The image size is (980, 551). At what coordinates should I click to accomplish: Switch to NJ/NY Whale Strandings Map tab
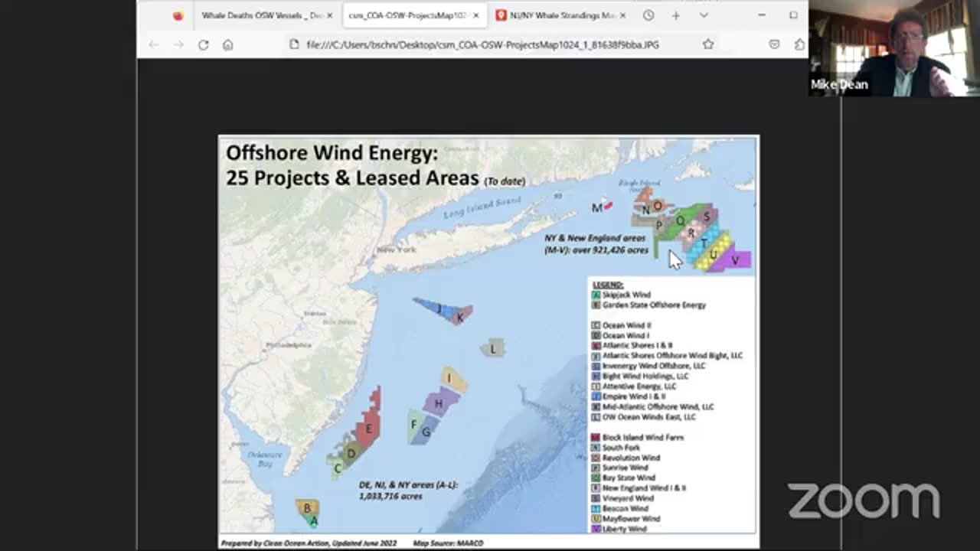(561, 15)
